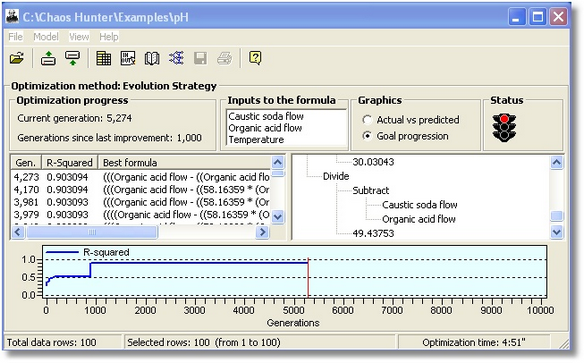The image size is (584, 363).
Task: Maximize the Chaos Hunter window
Action: click(537, 17)
